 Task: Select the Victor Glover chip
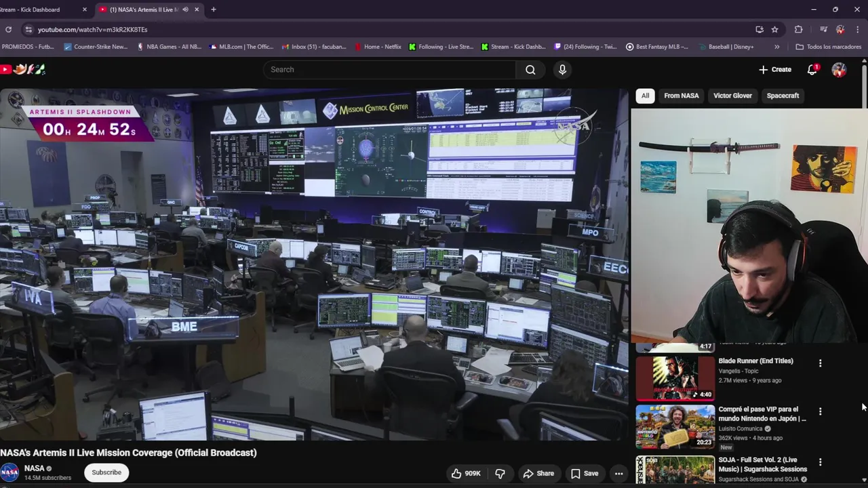[732, 96]
